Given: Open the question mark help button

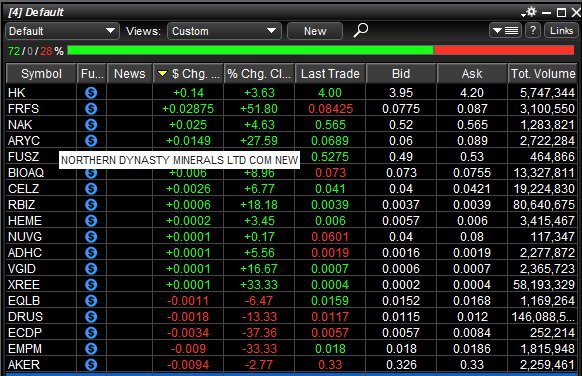Looking at the screenshot, I should click(533, 30).
